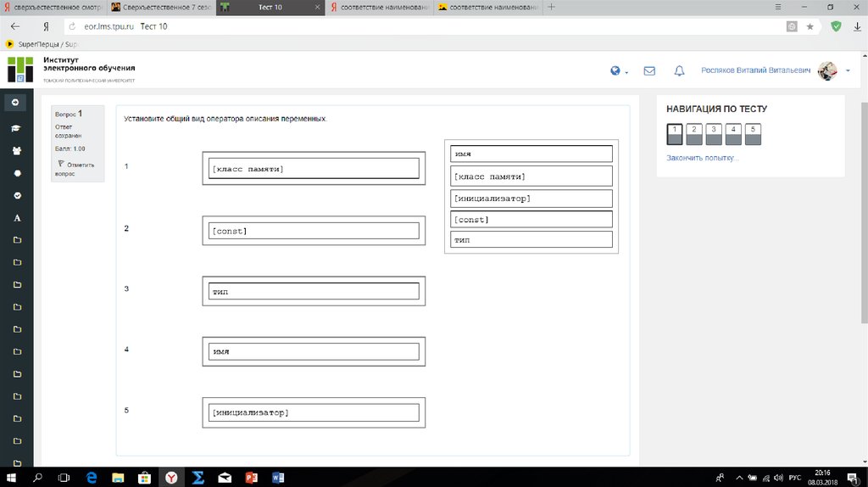The height and width of the screenshot is (487, 868).
Task: Click 'Закончить попытку...' link
Action: pos(702,158)
